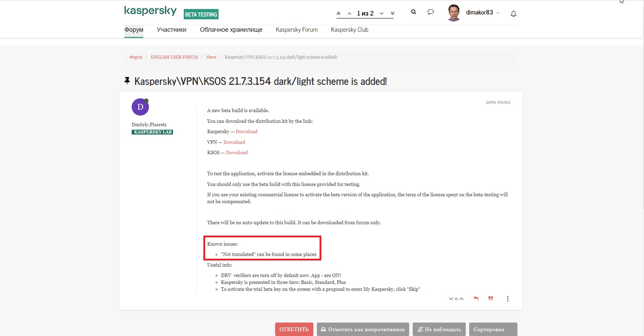Go to next page down arrow
The image size is (644, 336).
point(382,13)
